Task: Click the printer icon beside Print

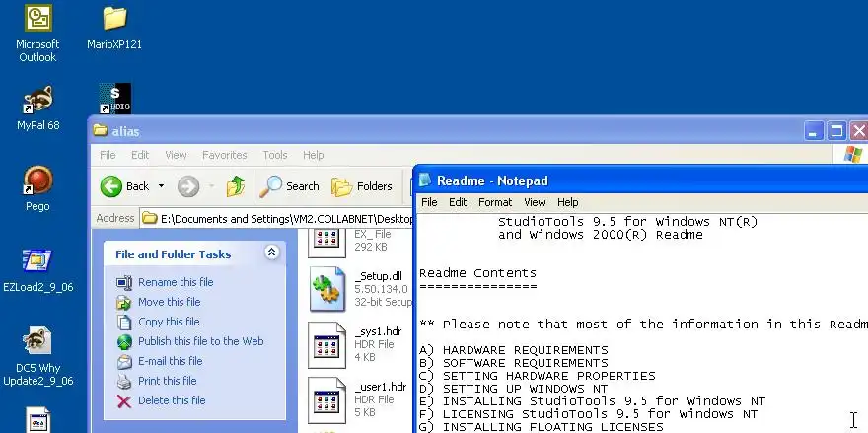Action: (x=124, y=382)
